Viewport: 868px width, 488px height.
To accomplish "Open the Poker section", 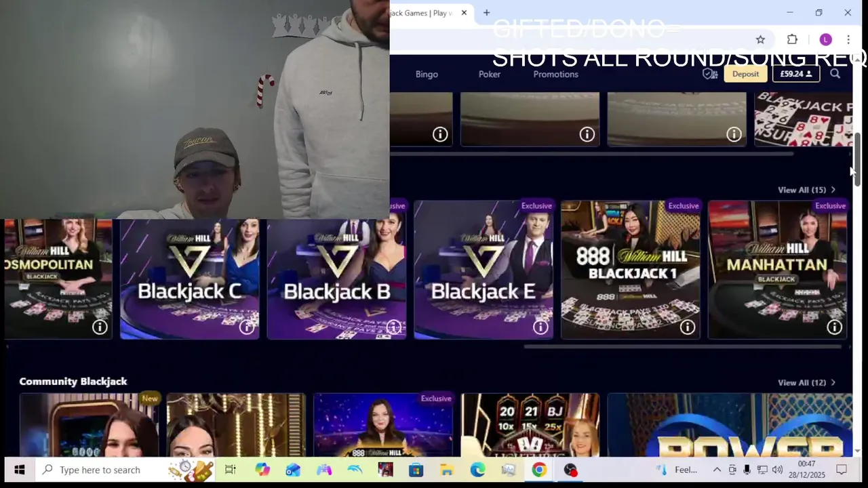I will tap(490, 75).
